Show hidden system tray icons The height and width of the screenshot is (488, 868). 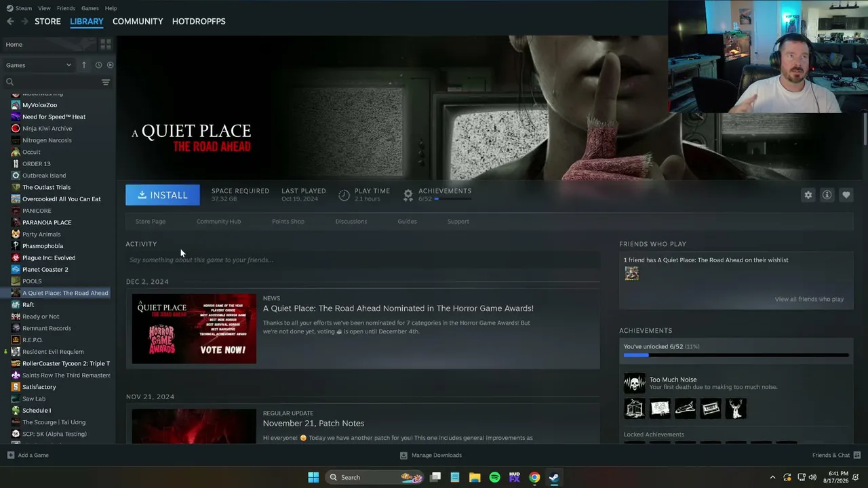772,477
